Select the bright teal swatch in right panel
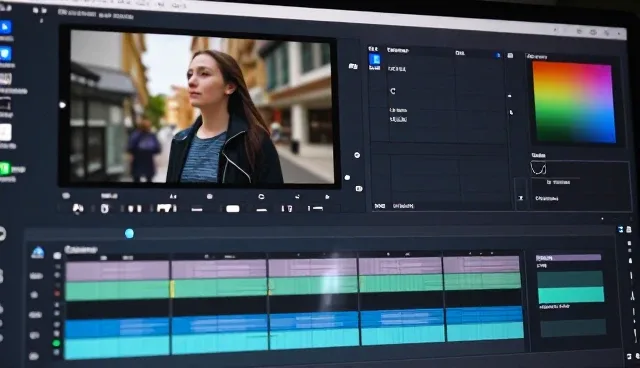Viewport: 640px width, 368px height. point(571,295)
